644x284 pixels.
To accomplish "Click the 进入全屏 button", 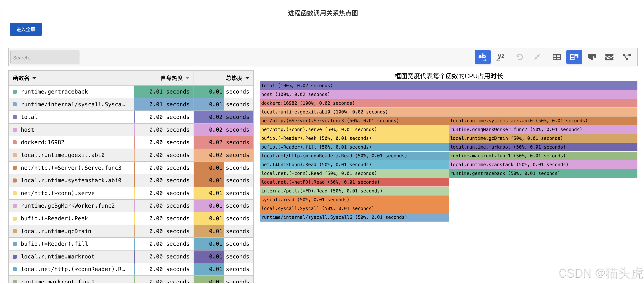I will coord(26,29).
